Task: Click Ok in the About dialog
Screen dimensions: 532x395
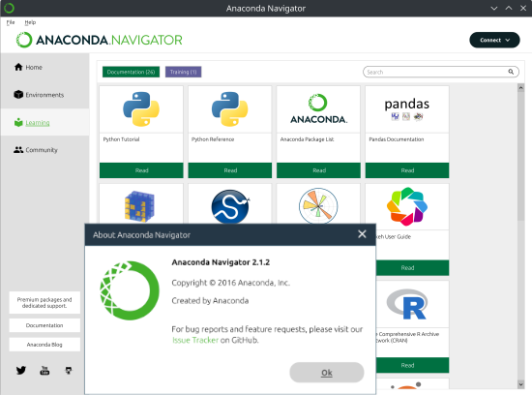Action: (x=327, y=373)
